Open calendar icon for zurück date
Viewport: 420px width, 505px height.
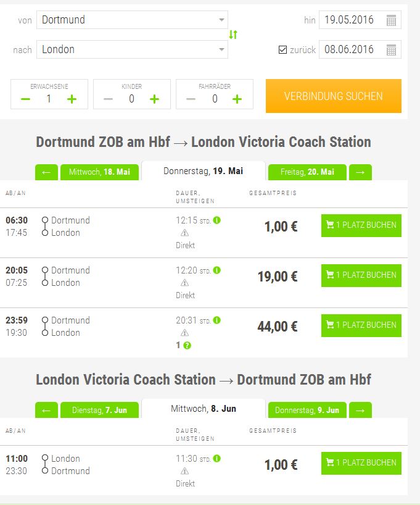point(391,50)
